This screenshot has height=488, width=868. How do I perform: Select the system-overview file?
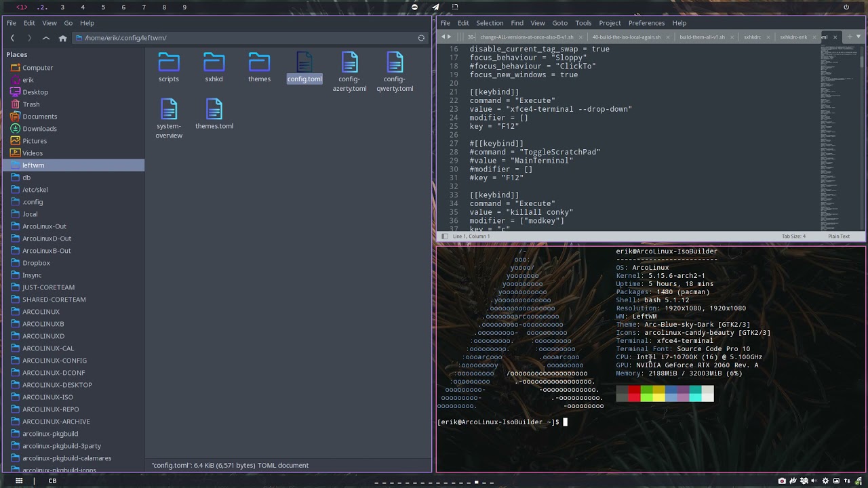(169, 119)
